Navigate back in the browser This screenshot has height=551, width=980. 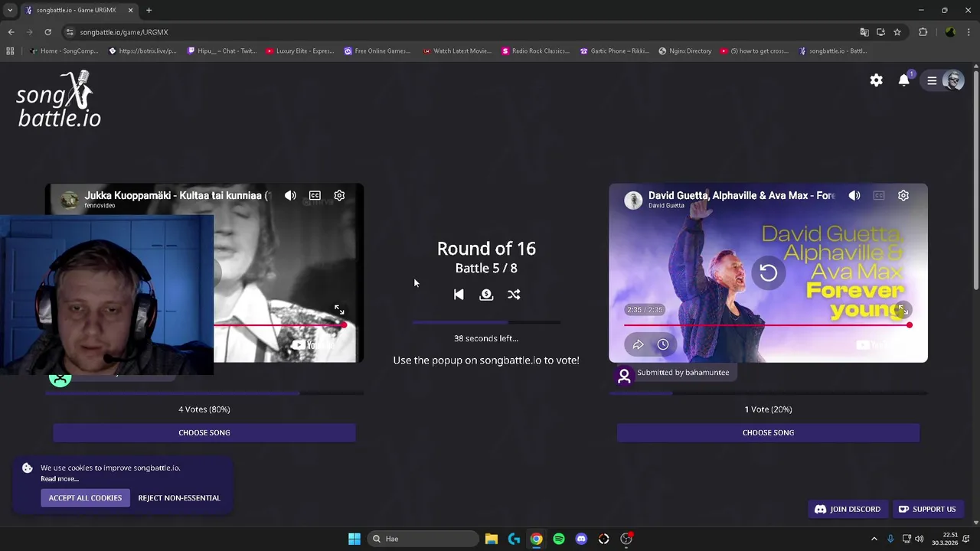(x=11, y=32)
